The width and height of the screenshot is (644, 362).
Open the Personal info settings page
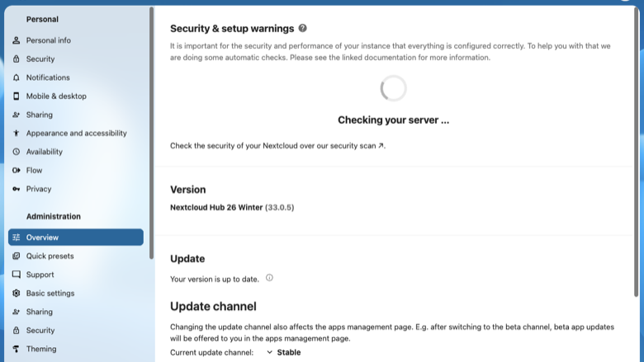[x=76, y=40]
